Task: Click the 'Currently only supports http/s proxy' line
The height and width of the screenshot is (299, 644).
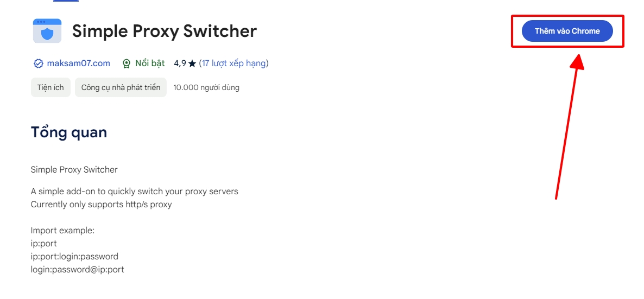Action: 101,204
